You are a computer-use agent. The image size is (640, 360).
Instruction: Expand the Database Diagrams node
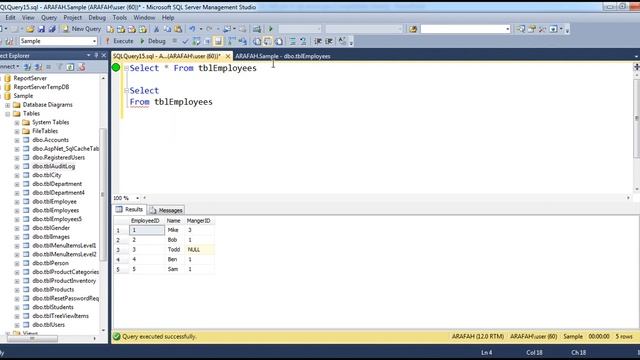click(x=8, y=105)
